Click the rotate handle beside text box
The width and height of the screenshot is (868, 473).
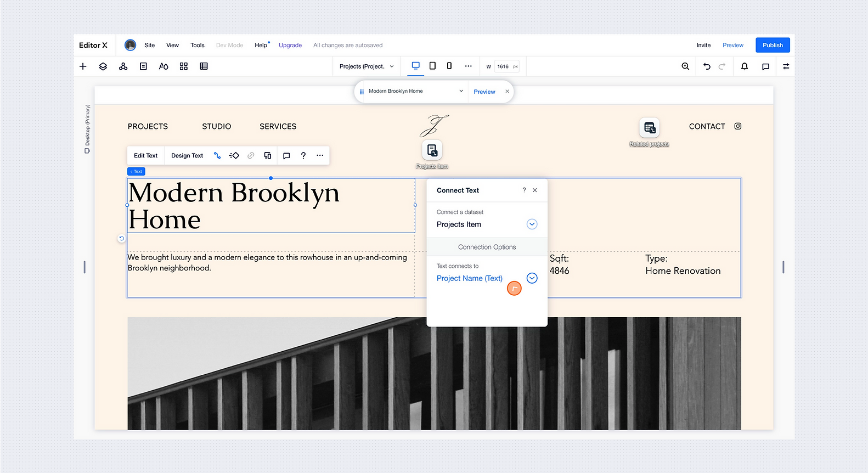click(121, 239)
